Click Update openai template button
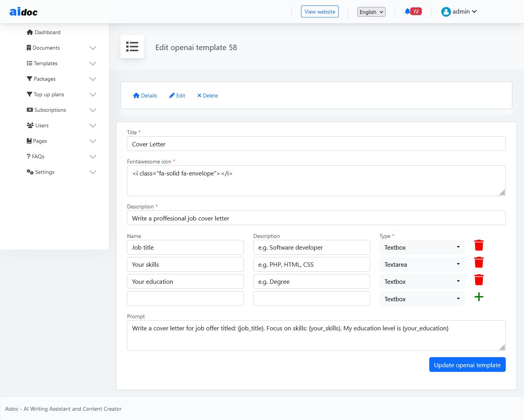The image size is (524, 420). tap(467, 365)
